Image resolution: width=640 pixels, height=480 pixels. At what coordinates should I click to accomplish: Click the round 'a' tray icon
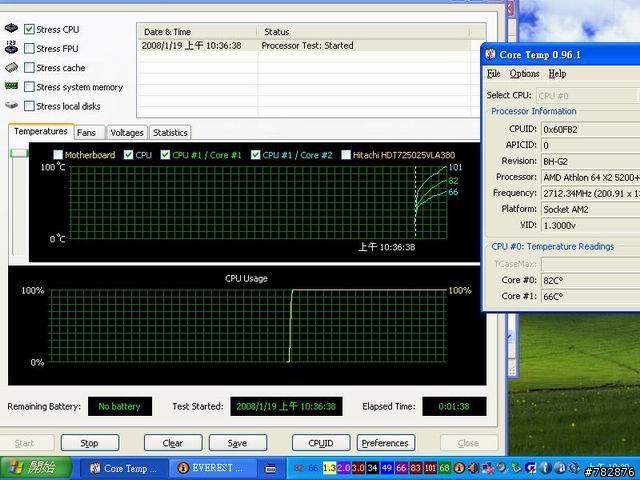tap(560, 468)
